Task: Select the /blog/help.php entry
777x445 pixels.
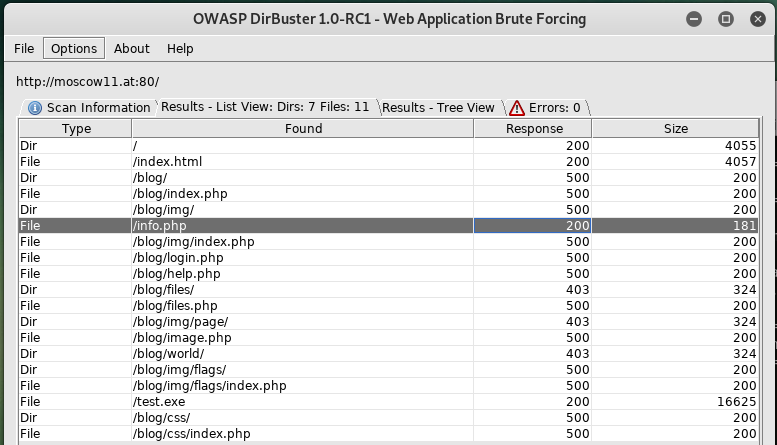Action: [389, 274]
